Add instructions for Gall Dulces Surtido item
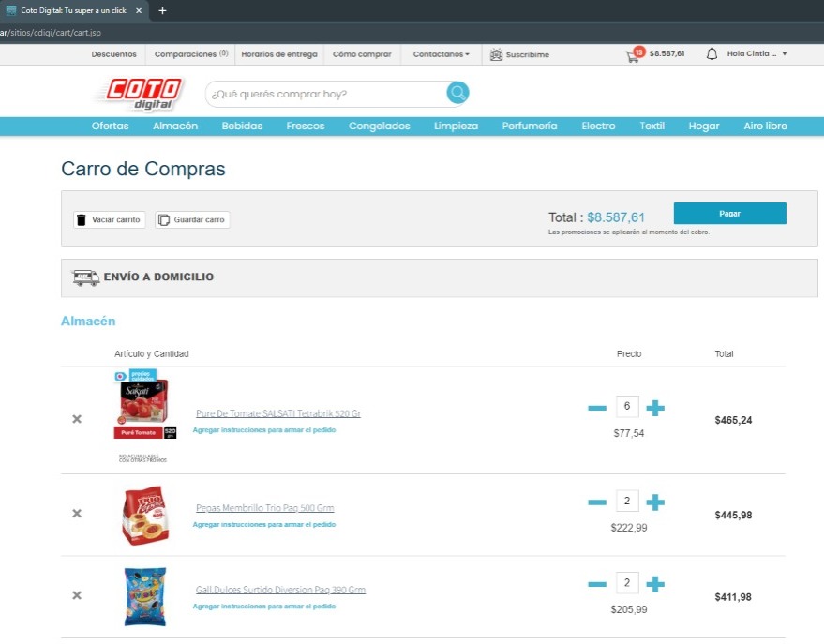Image resolution: width=824 pixels, height=644 pixels. (263, 607)
